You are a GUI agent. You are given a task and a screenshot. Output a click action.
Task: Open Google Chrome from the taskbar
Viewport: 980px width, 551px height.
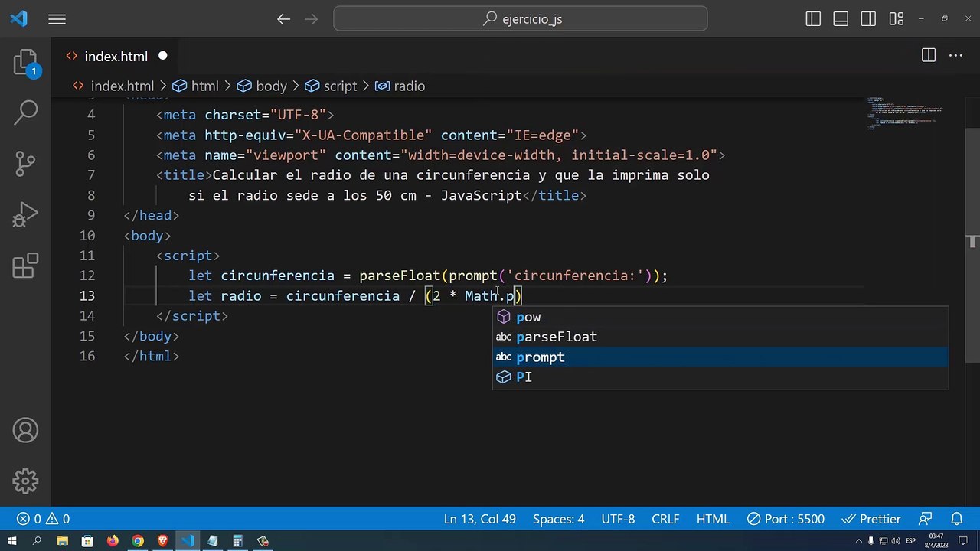(138, 541)
